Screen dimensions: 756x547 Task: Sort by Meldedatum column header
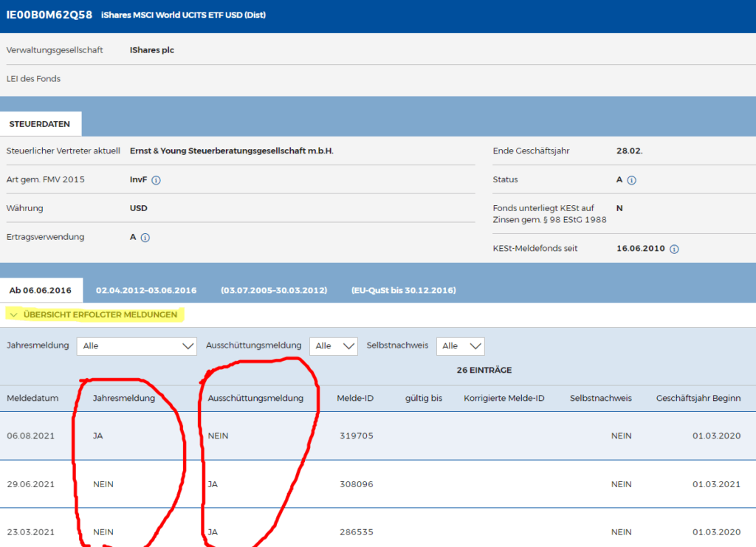coord(32,398)
